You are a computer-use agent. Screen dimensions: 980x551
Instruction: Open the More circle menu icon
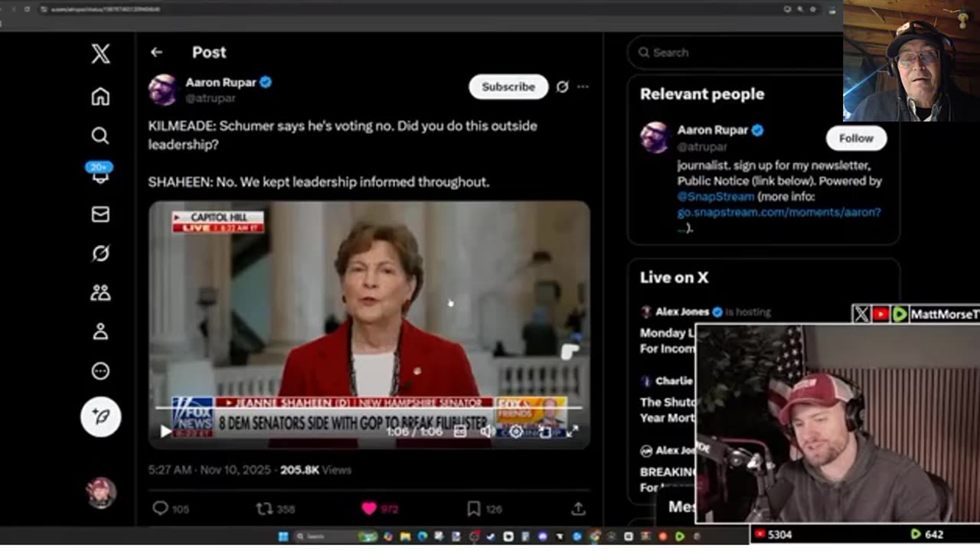point(100,371)
